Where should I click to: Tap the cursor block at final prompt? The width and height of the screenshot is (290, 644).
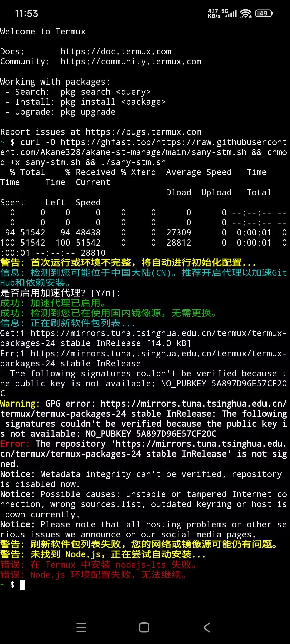[23, 585]
